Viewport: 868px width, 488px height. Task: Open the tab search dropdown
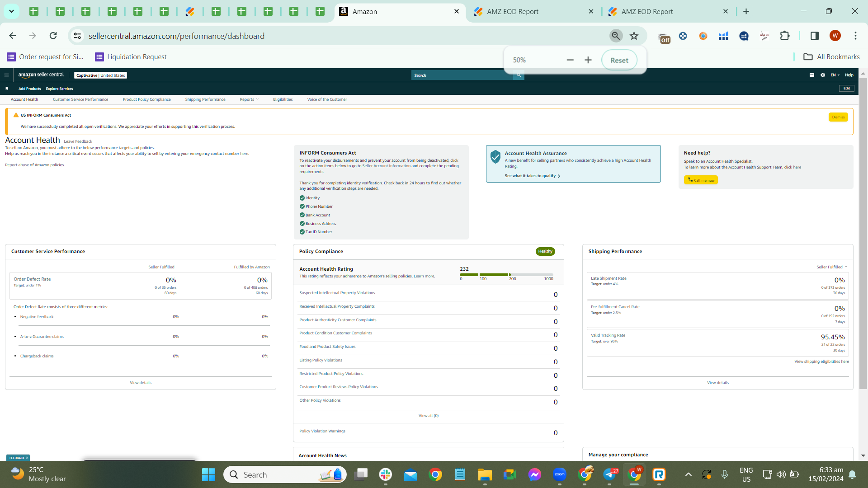(11, 11)
